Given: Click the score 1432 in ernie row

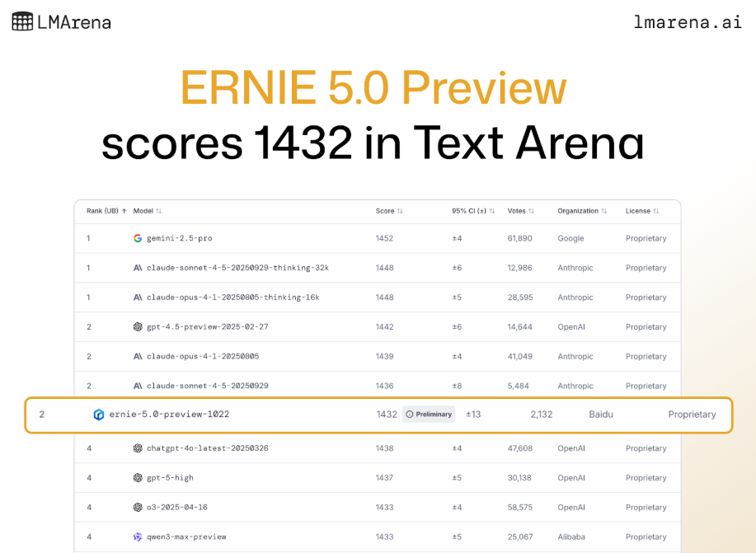Looking at the screenshot, I should coord(387,415).
